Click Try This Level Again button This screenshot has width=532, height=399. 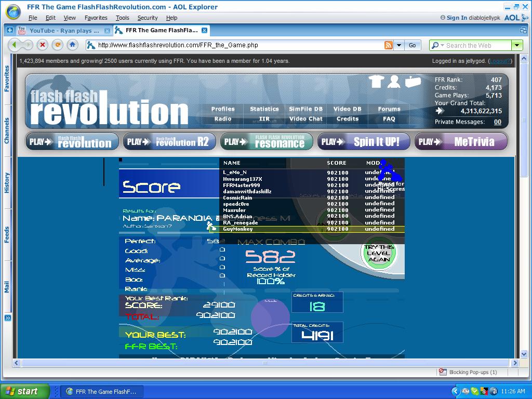(x=379, y=253)
